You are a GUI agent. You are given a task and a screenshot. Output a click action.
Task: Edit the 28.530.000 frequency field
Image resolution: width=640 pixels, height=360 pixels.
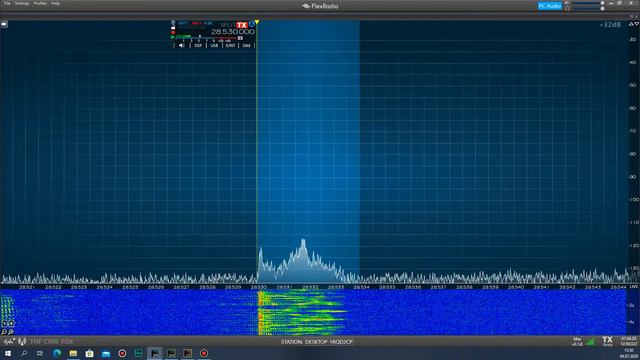pos(233,31)
